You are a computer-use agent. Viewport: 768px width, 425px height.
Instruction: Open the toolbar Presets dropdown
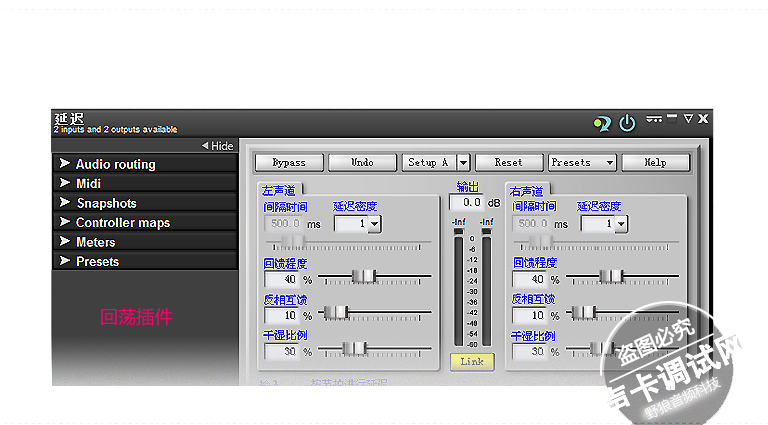click(582, 163)
